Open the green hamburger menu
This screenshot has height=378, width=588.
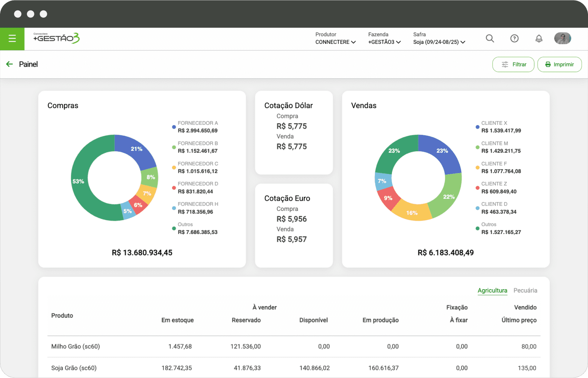[12, 39]
